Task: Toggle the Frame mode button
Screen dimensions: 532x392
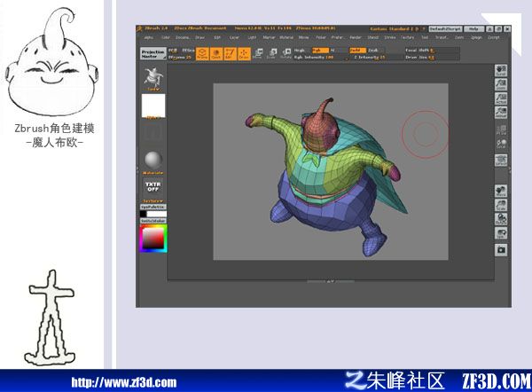Action: click(202, 53)
